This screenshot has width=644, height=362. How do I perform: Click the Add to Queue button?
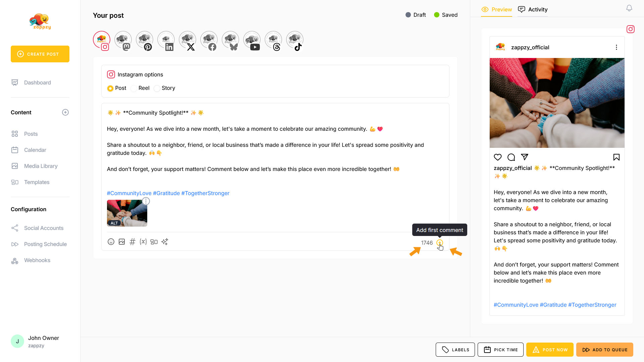pyautogui.click(x=604, y=350)
